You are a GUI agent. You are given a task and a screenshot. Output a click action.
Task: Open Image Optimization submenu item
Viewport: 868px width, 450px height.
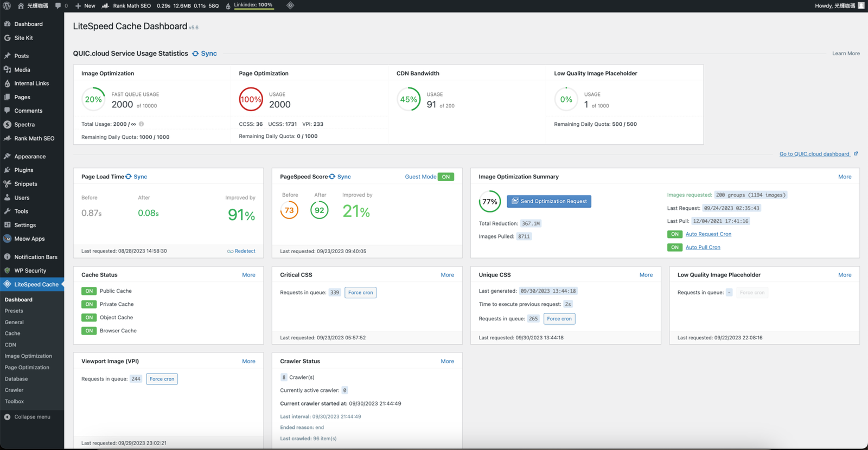28,356
